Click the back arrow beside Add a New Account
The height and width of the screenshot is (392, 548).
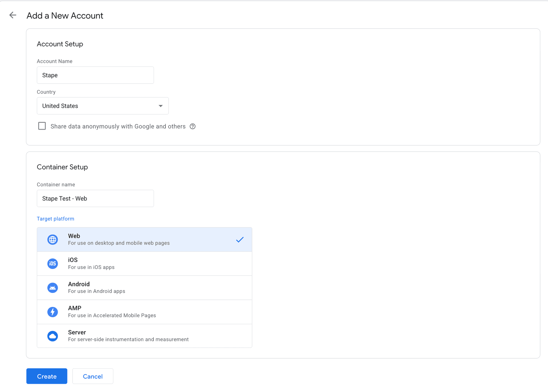(13, 15)
